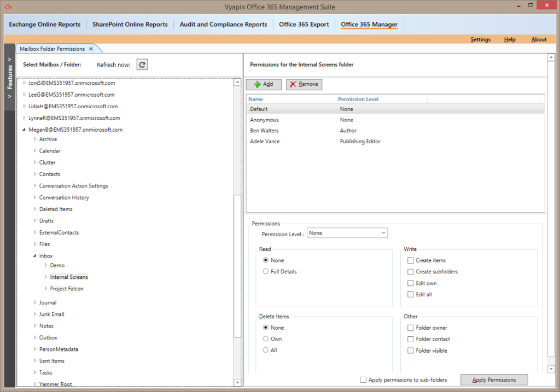This screenshot has height=392, width=560.
Task: Click Apply Permissions button
Action: point(494,379)
